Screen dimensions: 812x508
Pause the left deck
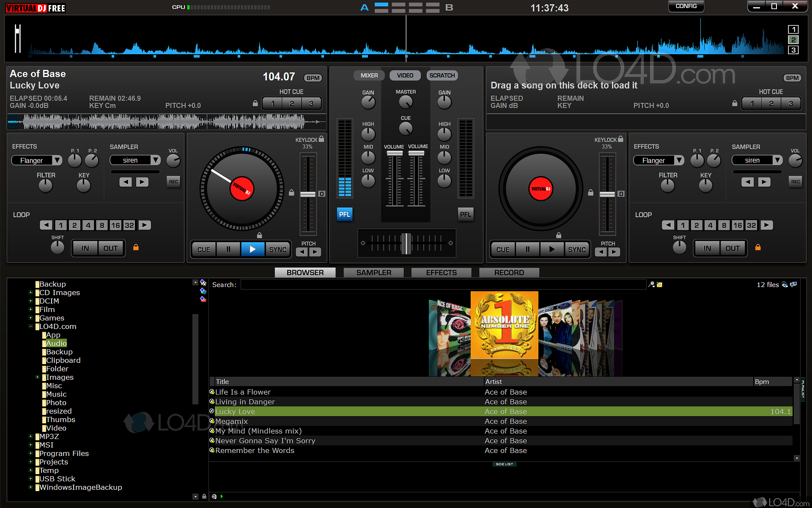(228, 249)
